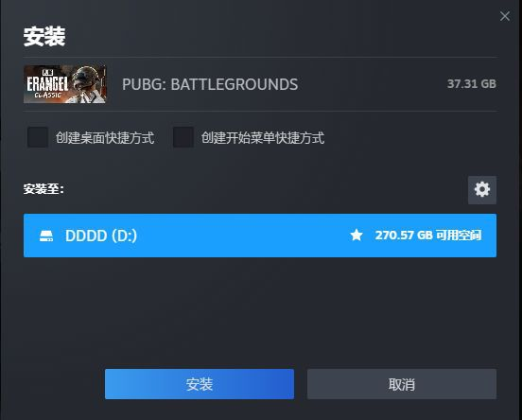This screenshot has width=522, height=420.
Task: Click the PUBG Erangel Classic thumbnail
Action: pos(65,84)
